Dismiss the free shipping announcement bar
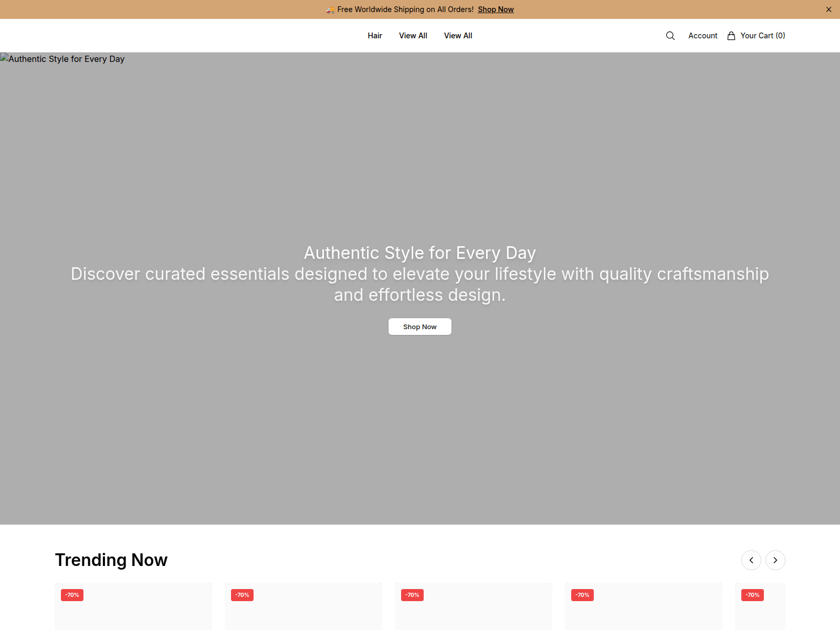Viewport: 840px width, 630px height. [828, 9]
